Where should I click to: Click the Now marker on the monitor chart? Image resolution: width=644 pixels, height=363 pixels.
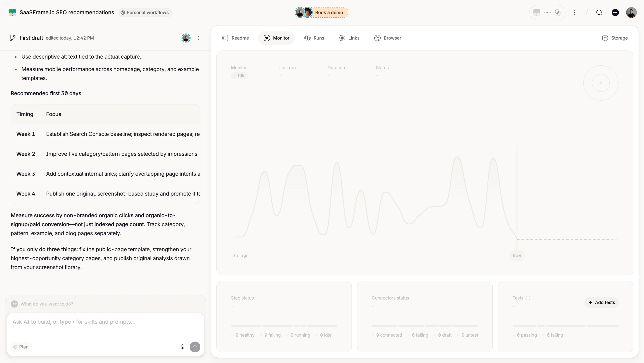517,256
